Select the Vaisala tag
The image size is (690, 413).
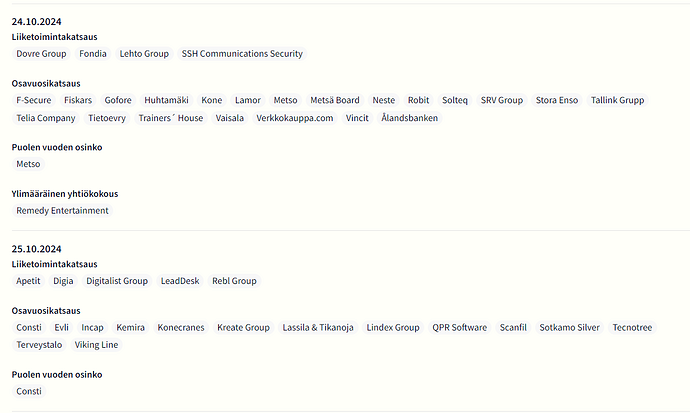coord(230,118)
